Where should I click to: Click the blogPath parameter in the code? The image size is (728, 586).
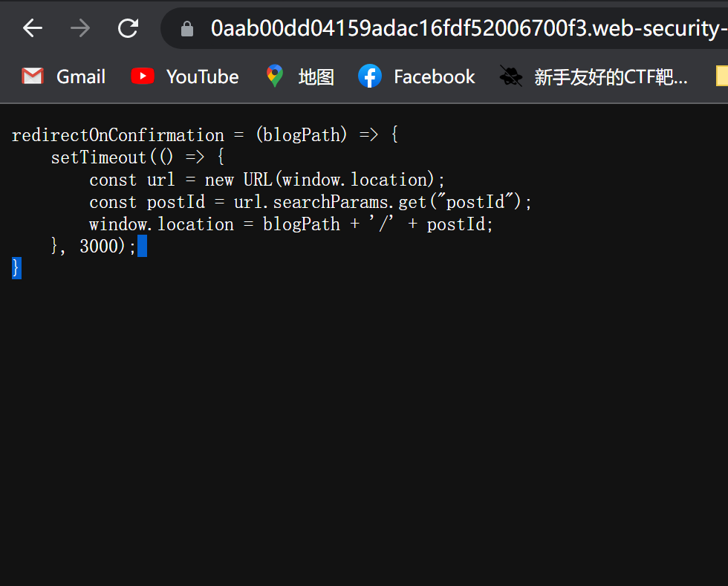coord(302,134)
